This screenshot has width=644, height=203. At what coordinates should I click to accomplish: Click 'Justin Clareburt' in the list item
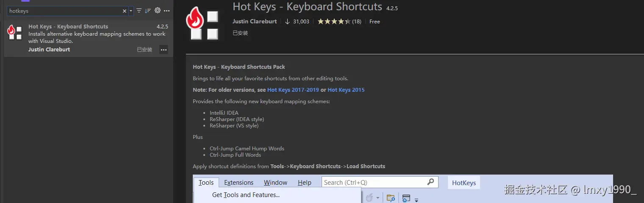point(49,50)
